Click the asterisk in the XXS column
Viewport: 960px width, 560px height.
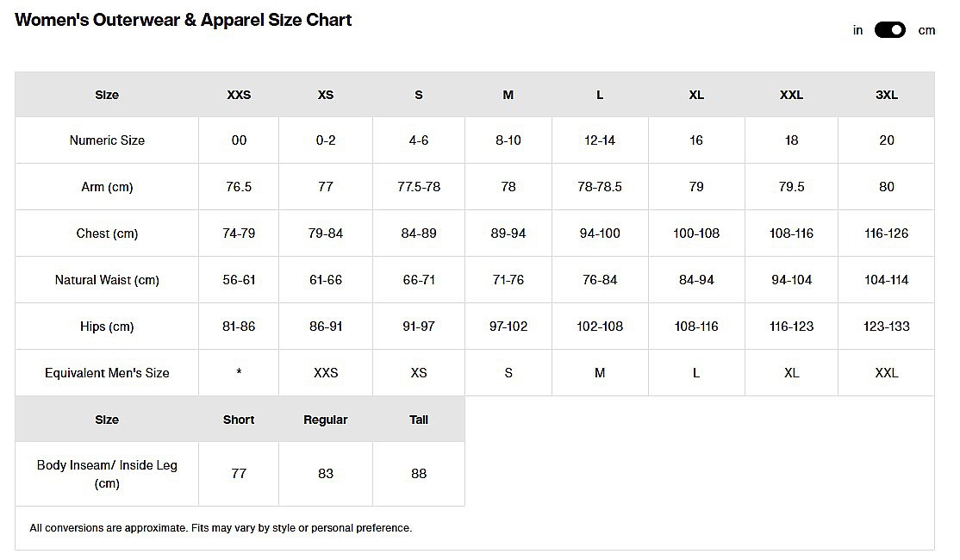(239, 373)
